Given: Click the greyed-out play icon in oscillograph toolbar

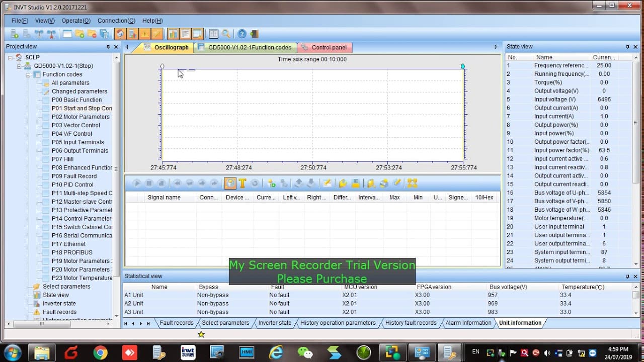Looking at the screenshot, I should coord(137,183).
